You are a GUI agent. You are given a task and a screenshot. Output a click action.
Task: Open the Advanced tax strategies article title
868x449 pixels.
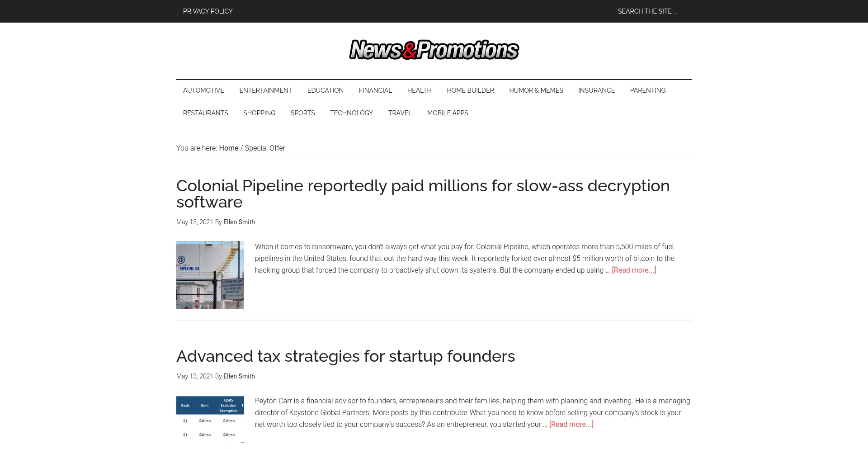pos(345,356)
